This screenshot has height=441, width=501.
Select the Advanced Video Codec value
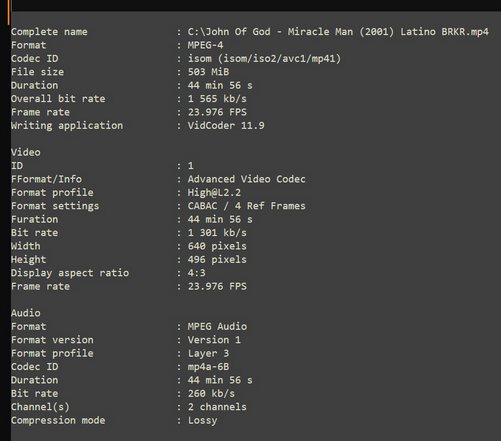coord(246,179)
